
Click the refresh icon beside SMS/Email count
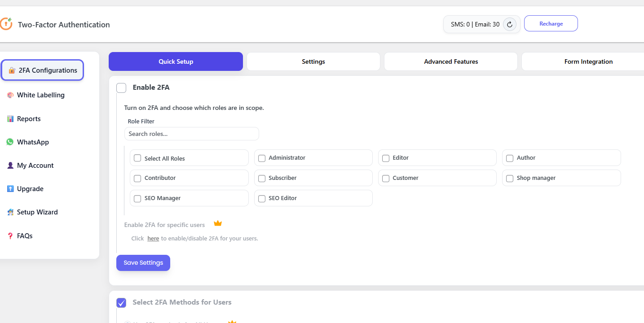click(509, 24)
